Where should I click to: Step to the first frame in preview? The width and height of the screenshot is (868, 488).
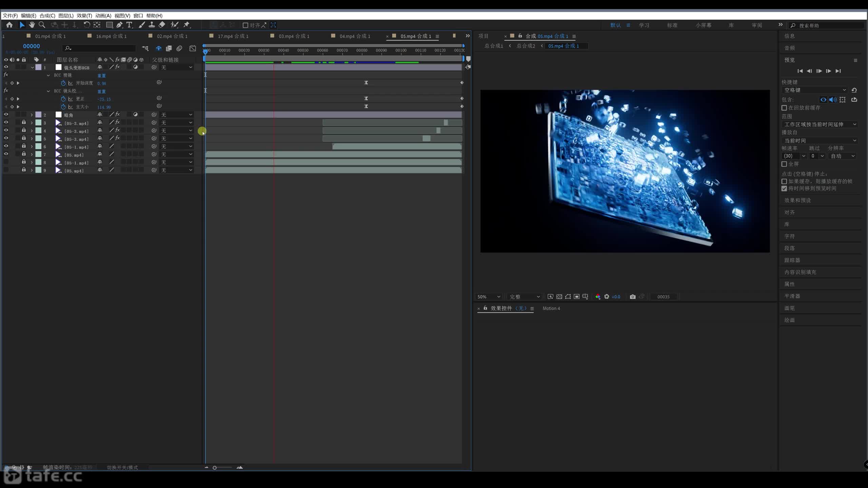(x=800, y=71)
